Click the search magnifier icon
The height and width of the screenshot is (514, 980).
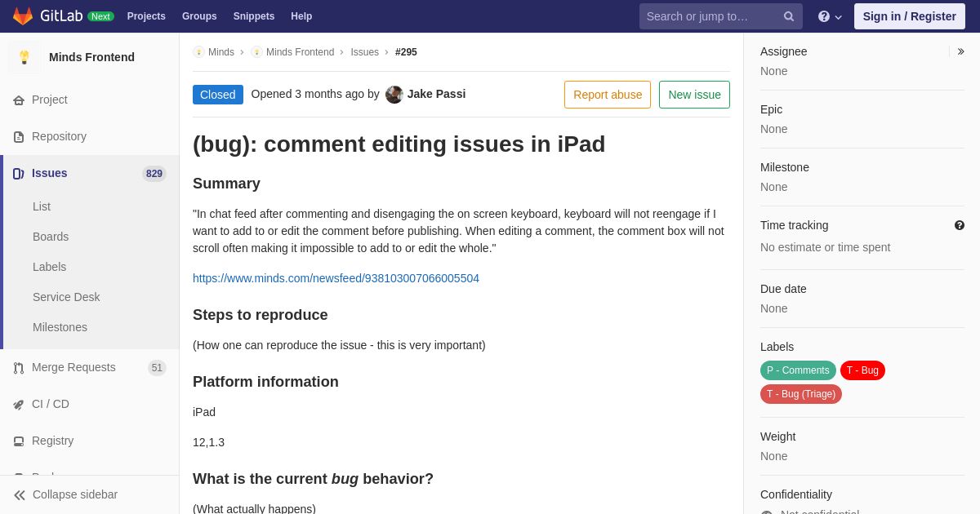coord(789,16)
